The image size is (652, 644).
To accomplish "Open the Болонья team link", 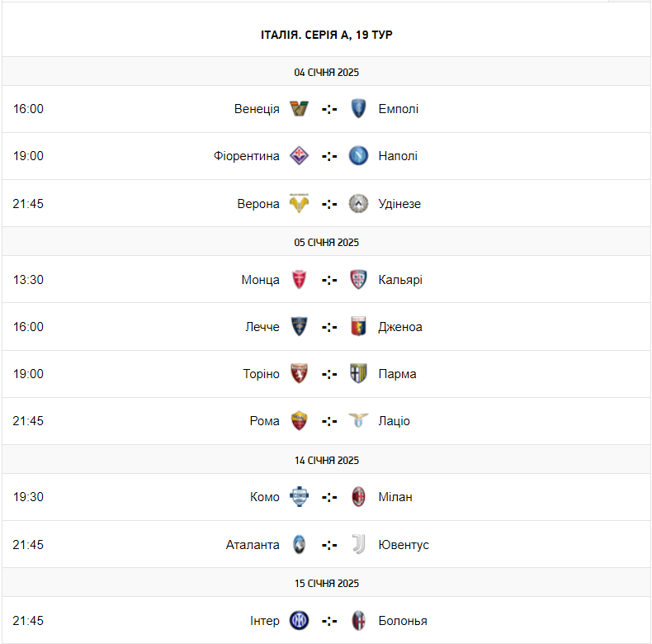I will (x=403, y=621).
